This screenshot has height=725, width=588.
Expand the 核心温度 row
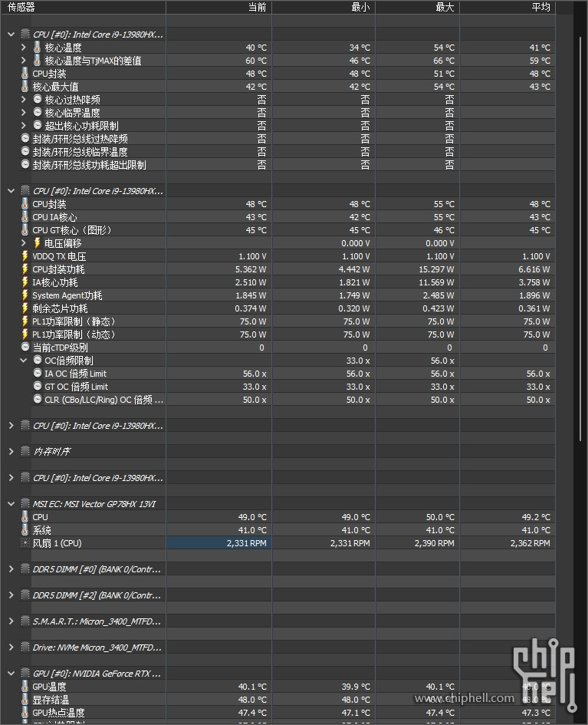pyautogui.click(x=24, y=48)
